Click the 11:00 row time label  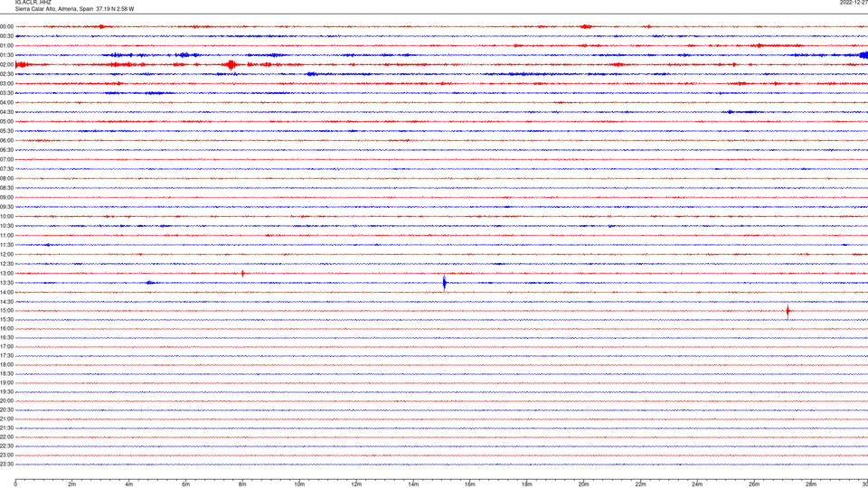(6, 235)
